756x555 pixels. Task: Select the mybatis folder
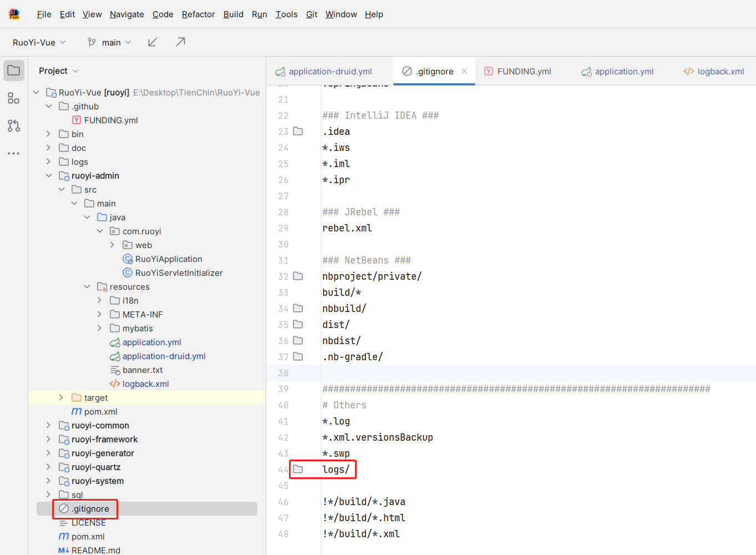138,328
